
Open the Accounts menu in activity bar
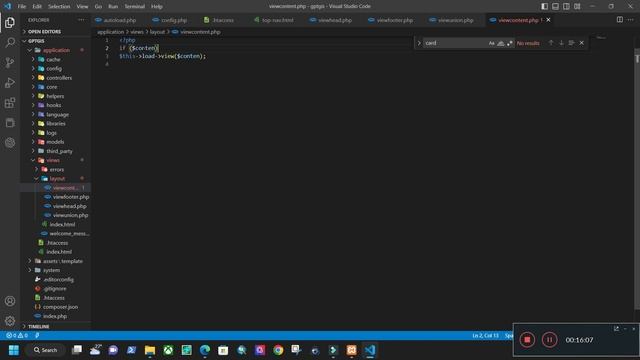tap(10, 301)
